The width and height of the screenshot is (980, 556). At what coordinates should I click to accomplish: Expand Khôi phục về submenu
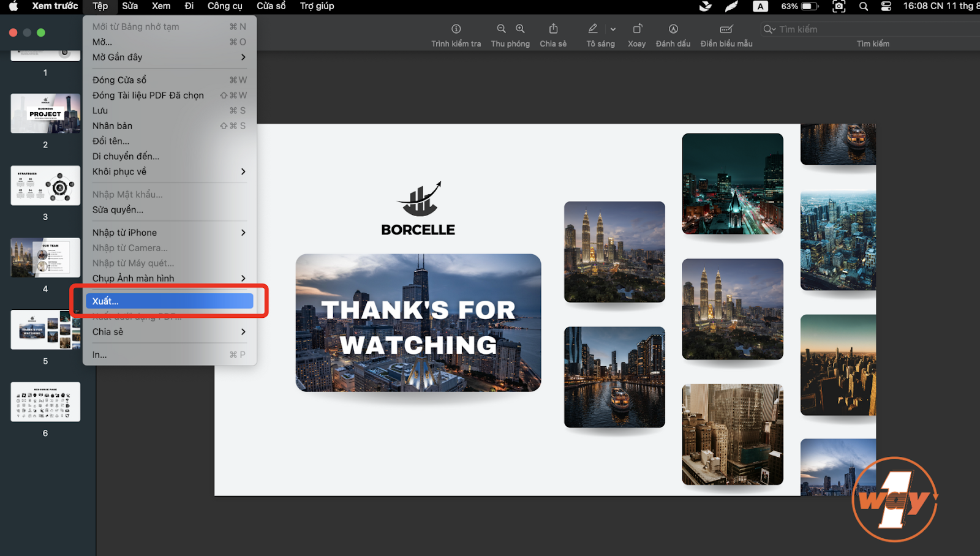(170, 171)
